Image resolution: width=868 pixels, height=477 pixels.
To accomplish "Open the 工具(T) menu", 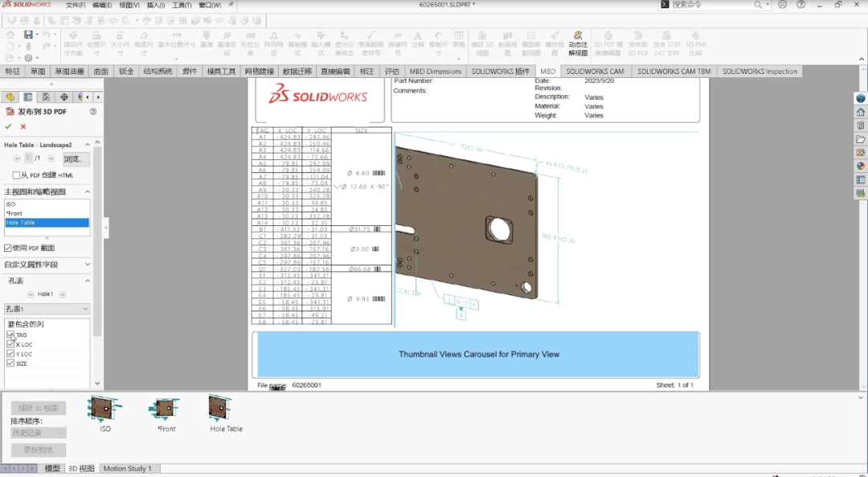I will (x=182, y=5).
